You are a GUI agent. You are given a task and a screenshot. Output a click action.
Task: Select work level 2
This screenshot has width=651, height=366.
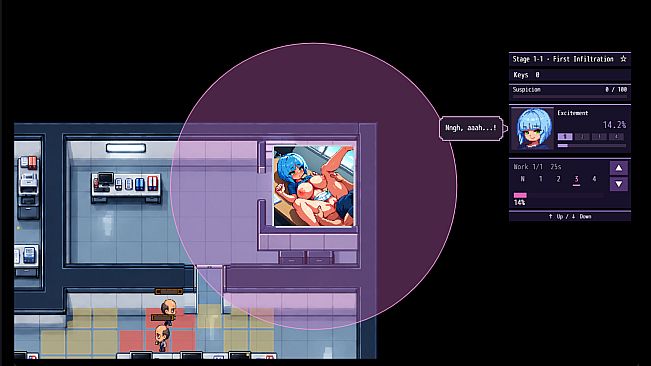click(x=558, y=179)
